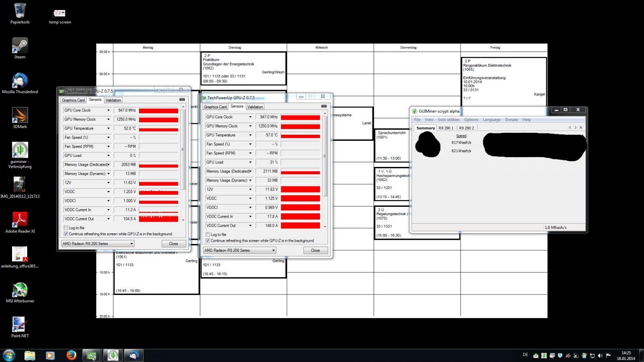The height and width of the screenshot is (362, 644).
Task: Click the 1.6 Mhash/s status bar total
Action: click(555, 227)
